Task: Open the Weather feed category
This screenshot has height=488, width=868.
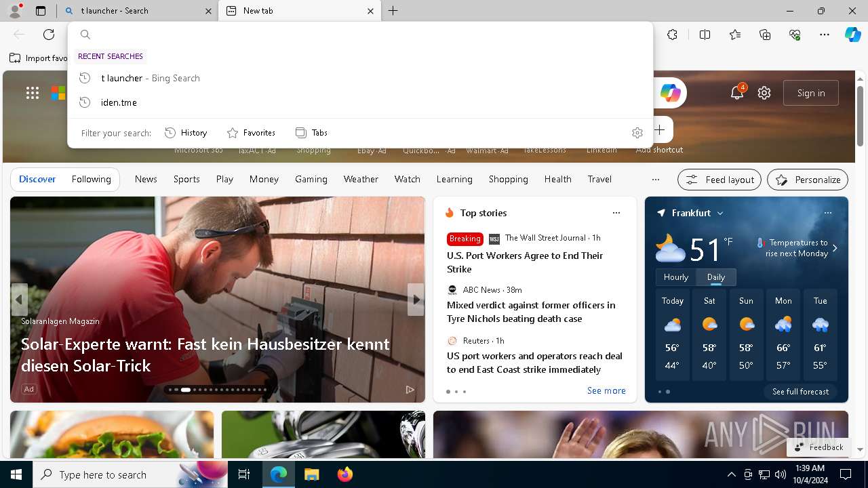Action: pyautogui.click(x=361, y=180)
